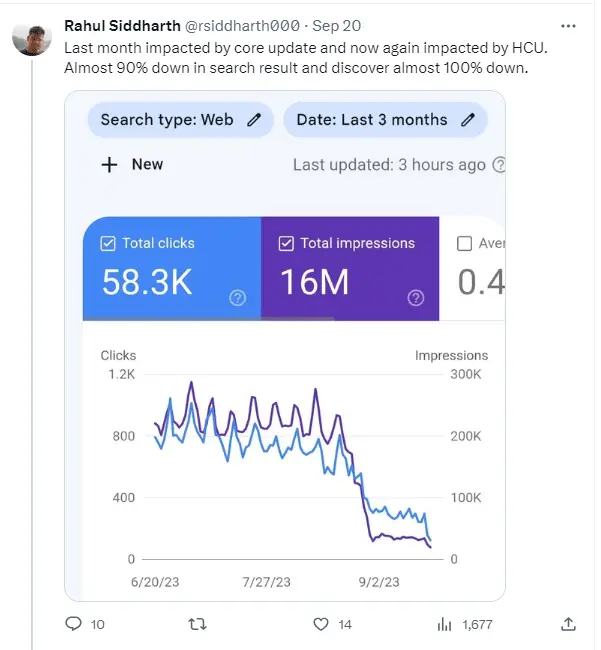This screenshot has height=650, width=601.
Task: Click help icon in Total impressions card
Action: coord(416,298)
